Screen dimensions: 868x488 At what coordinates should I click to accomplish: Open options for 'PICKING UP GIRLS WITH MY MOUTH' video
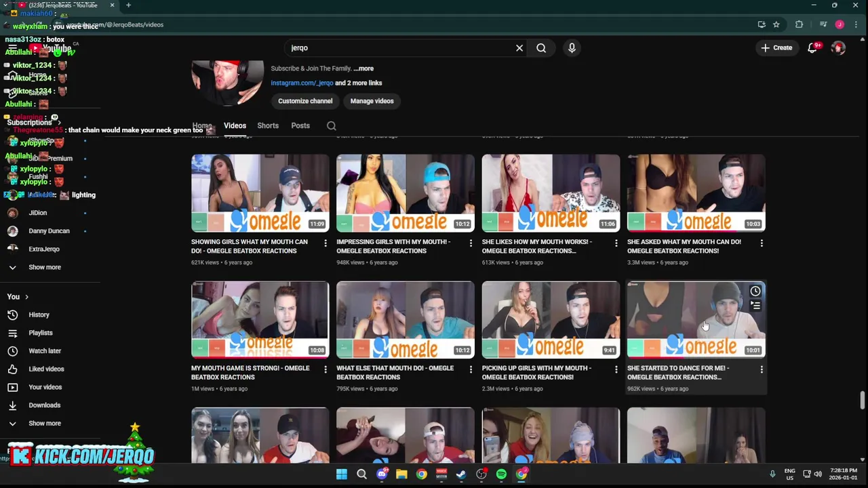pyautogui.click(x=616, y=369)
